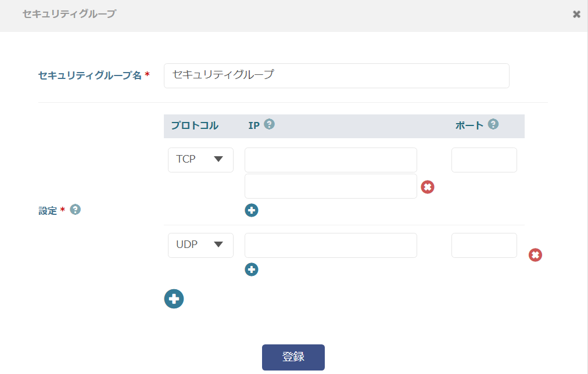Image resolution: width=588 pixels, height=374 pixels.
Task: Show help icon next to 設定
Action: (x=75, y=210)
